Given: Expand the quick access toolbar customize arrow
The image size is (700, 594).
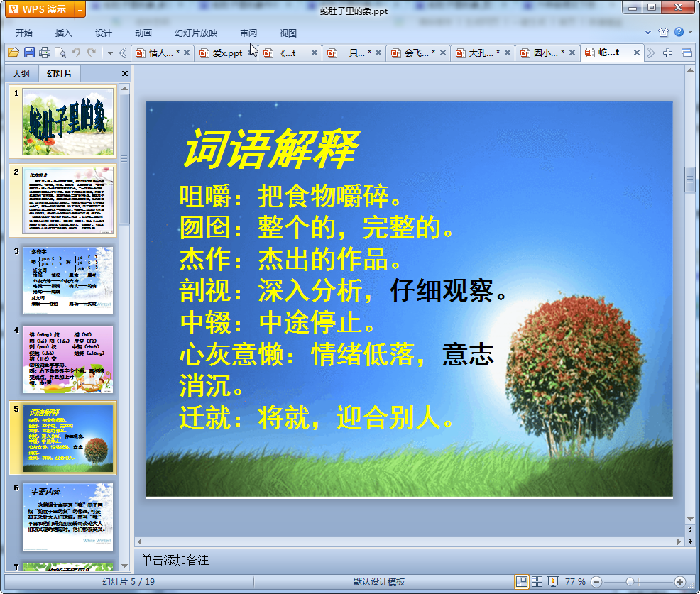Looking at the screenshot, I should [x=110, y=53].
